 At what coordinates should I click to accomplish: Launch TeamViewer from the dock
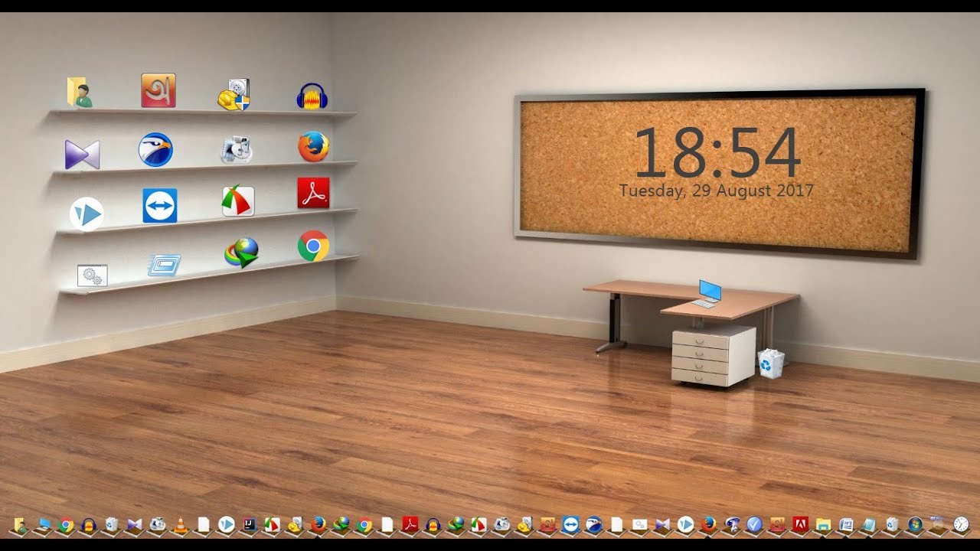pos(570,524)
